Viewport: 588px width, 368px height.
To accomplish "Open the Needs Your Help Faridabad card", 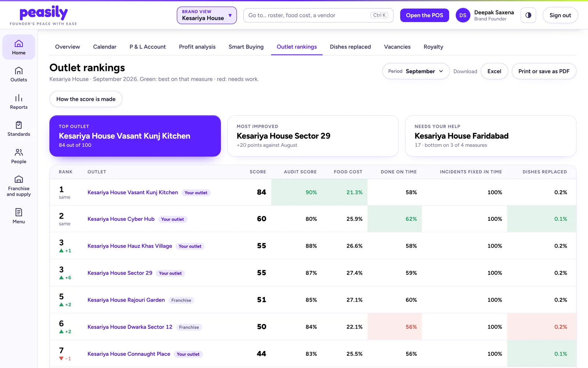I will point(491,136).
